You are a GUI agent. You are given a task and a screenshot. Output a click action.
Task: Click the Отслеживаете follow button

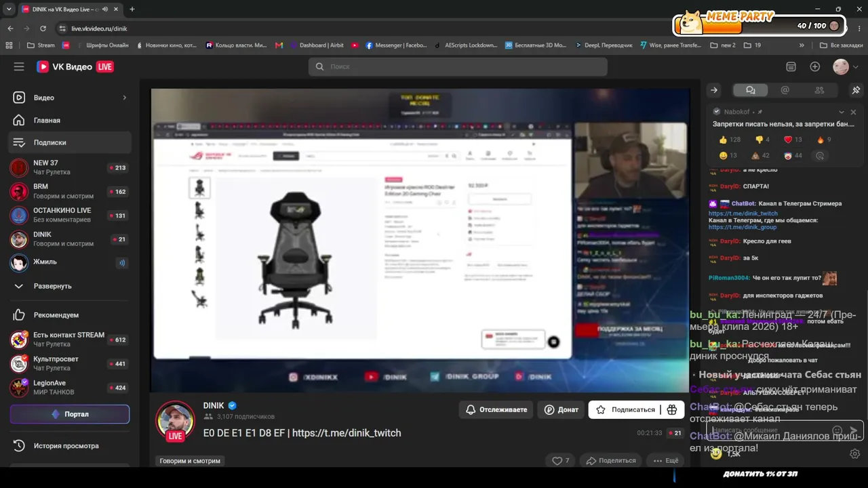(x=496, y=409)
